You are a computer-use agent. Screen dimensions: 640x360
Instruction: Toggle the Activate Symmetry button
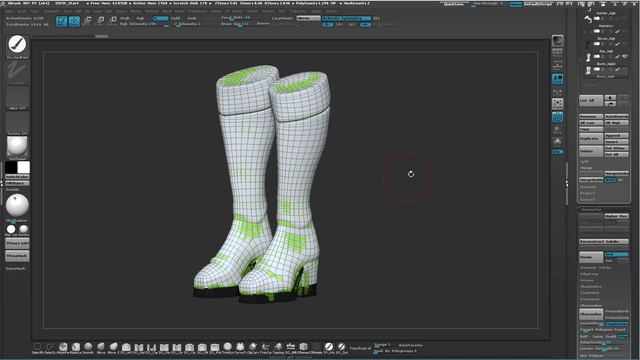[x=347, y=18]
